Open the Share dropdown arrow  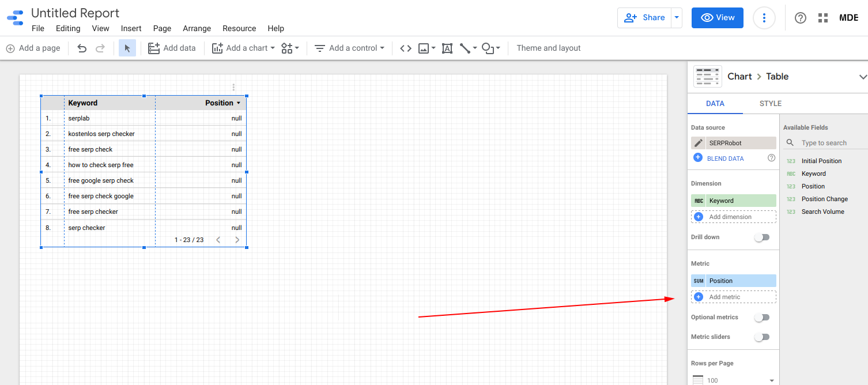(x=677, y=18)
